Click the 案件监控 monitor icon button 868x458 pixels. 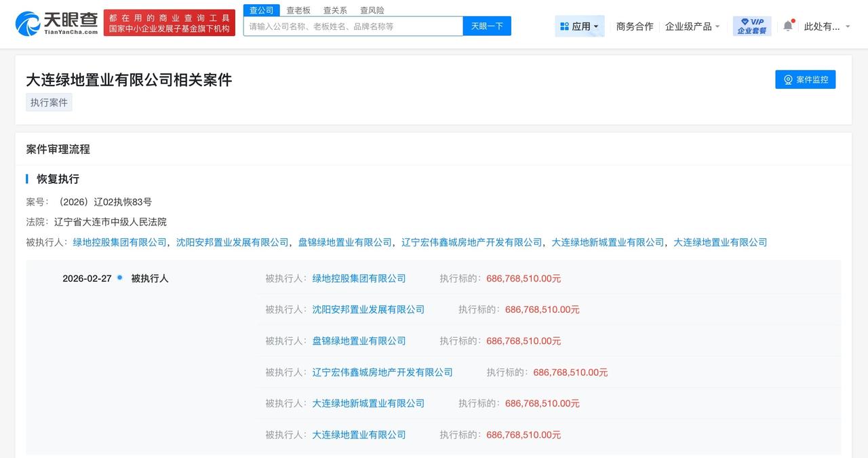point(787,79)
